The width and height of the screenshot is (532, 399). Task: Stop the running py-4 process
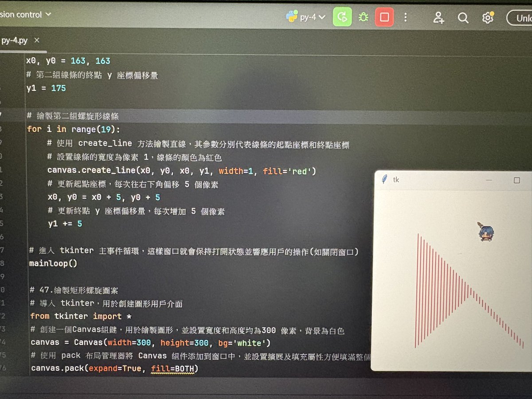pos(384,17)
